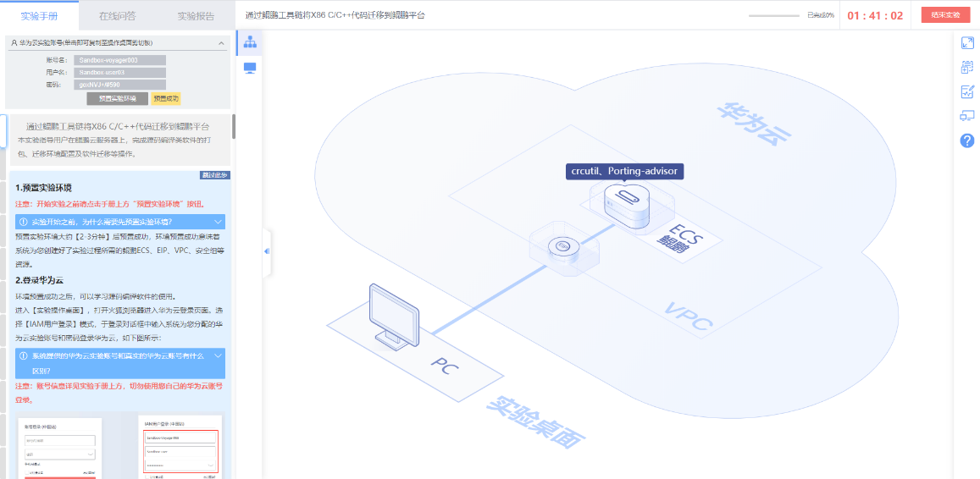Switch to the 实验报告 tab
The image size is (980, 479).
(x=197, y=15)
